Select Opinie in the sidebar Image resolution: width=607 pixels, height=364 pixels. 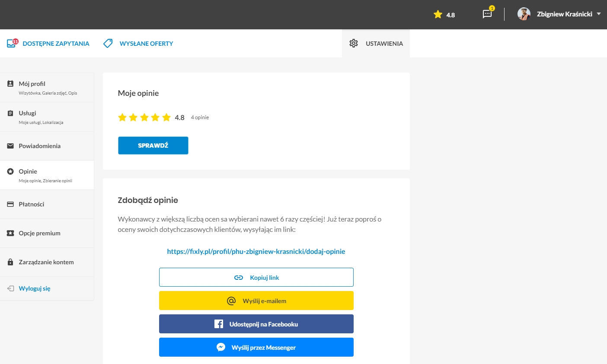(47, 175)
